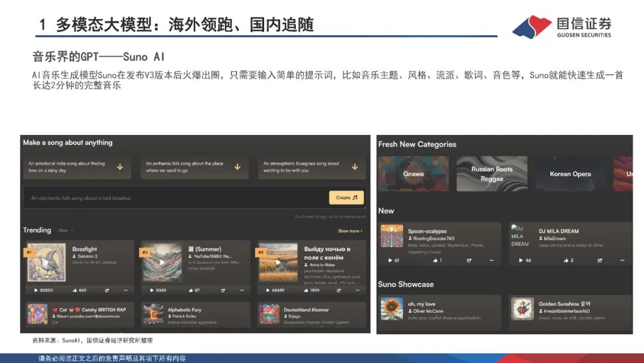Click the 'Fresh New Categories' heading

point(417,144)
